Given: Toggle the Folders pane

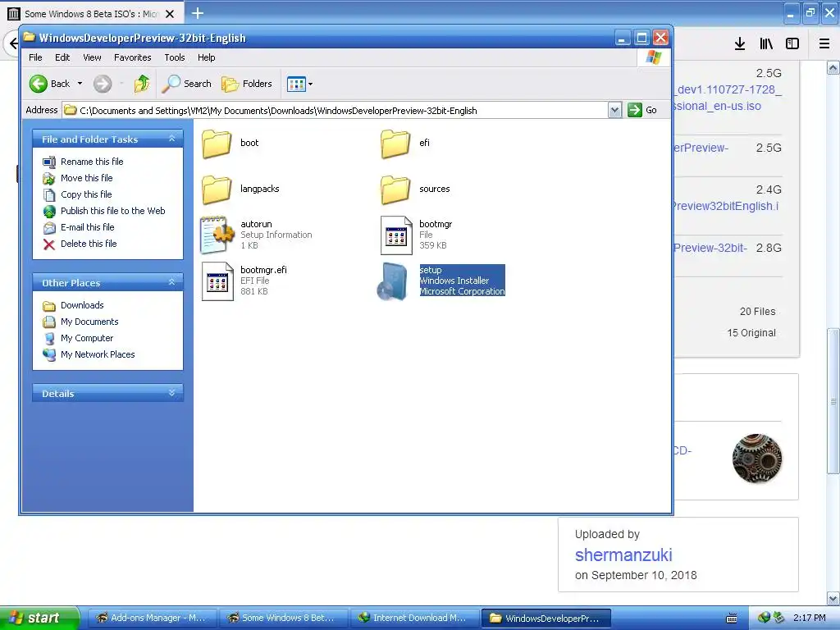Looking at the screenshot, I should click(x=247, y=84).
